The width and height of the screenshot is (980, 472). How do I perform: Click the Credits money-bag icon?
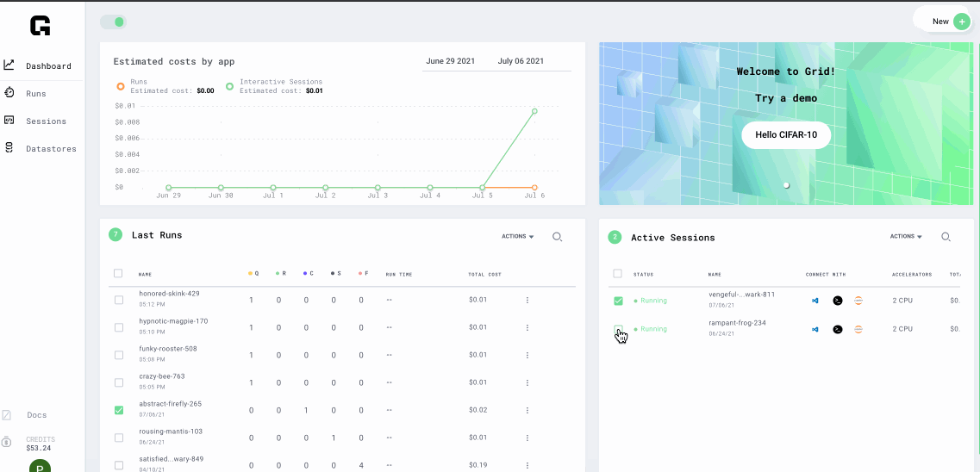[x=7, y=442]
